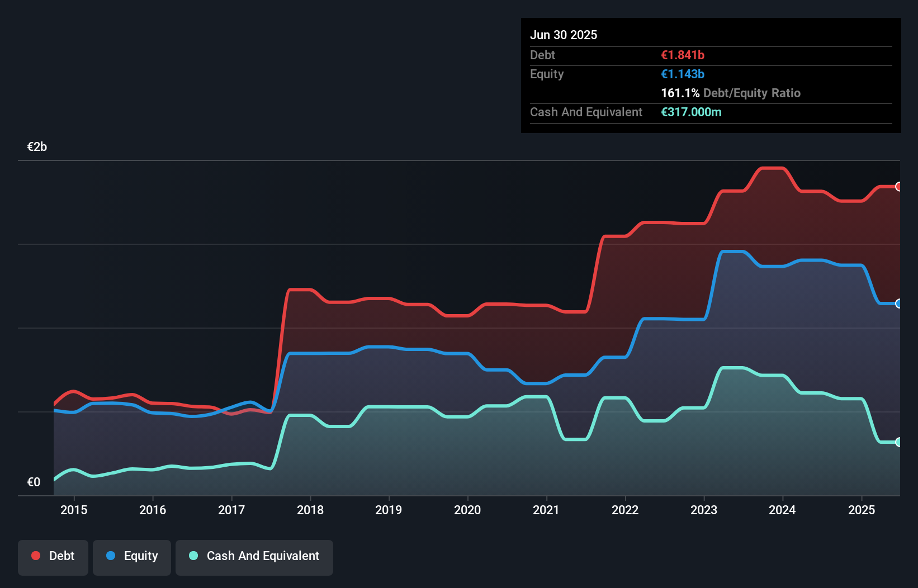918x588 pixels.
Task: Select the 2020 year label
Action: pyautogui.click(x=468, y=510)
